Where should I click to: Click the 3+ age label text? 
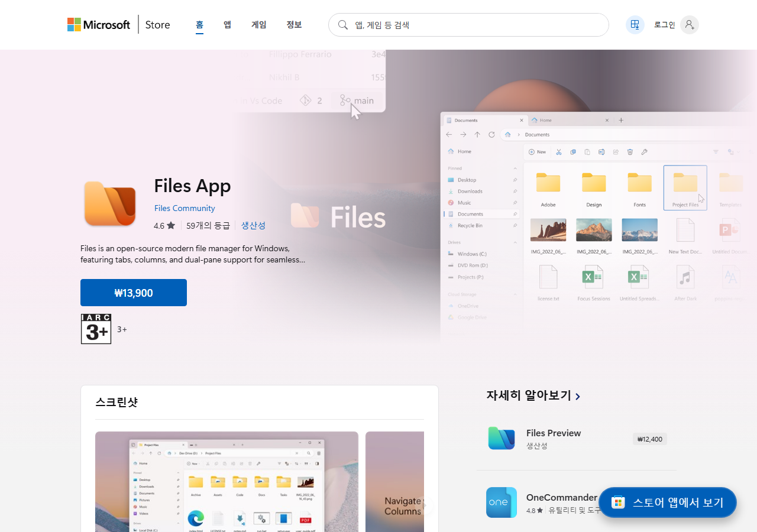tap(122, 329)
